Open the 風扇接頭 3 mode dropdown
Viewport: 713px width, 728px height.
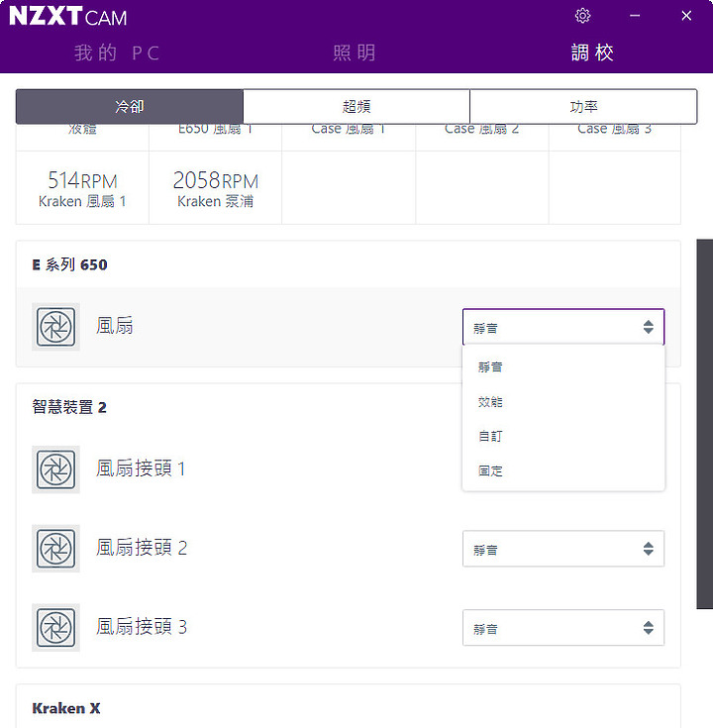[x=563, y=628]
